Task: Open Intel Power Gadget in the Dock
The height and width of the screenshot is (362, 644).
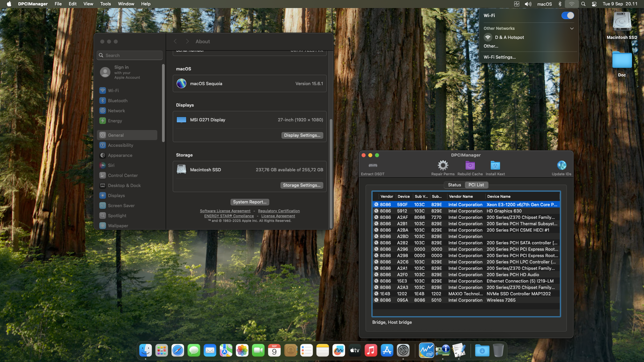Action: [427, 351]
